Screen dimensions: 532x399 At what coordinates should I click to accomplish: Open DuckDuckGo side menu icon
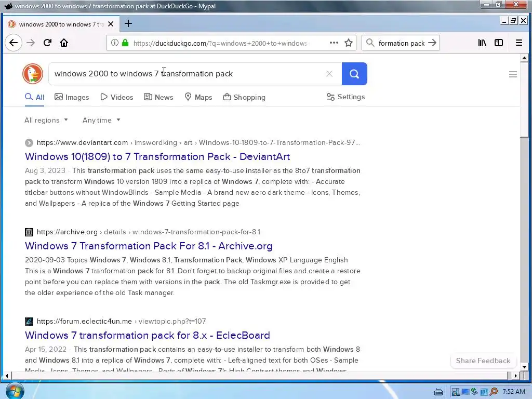[513, 74]
